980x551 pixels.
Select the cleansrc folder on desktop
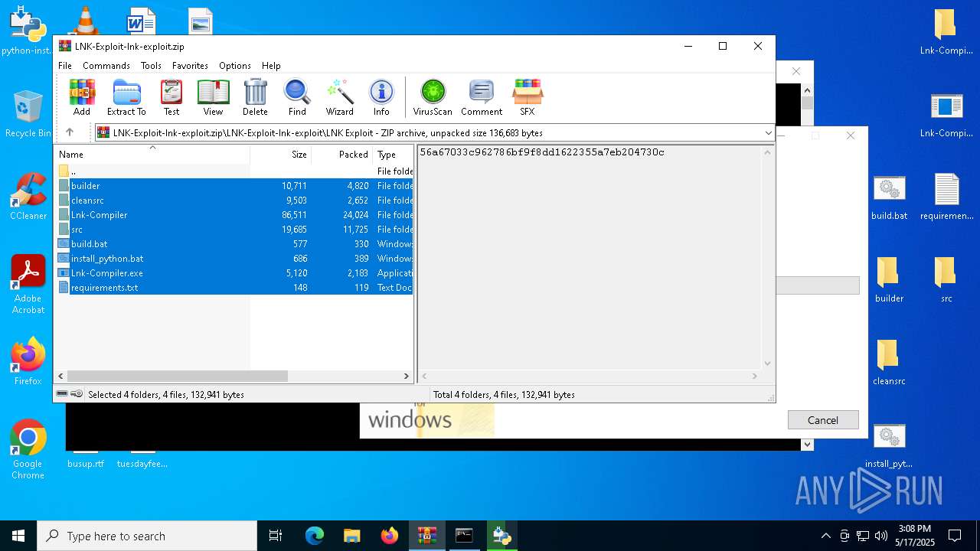[889, 363]
